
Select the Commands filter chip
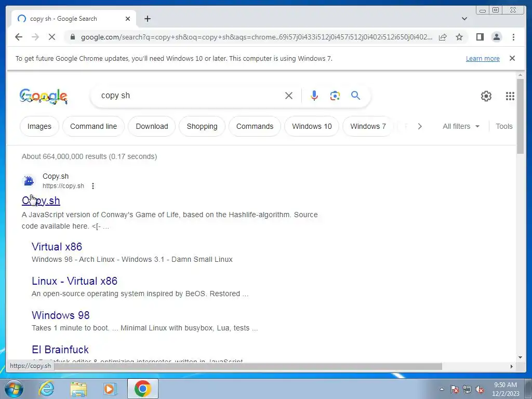255,126
